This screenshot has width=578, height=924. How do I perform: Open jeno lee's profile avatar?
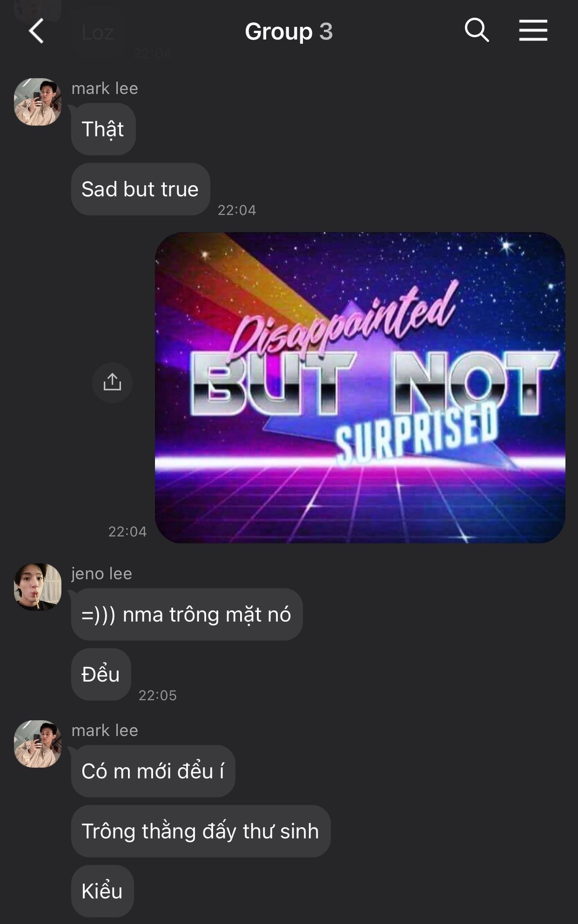38,587
